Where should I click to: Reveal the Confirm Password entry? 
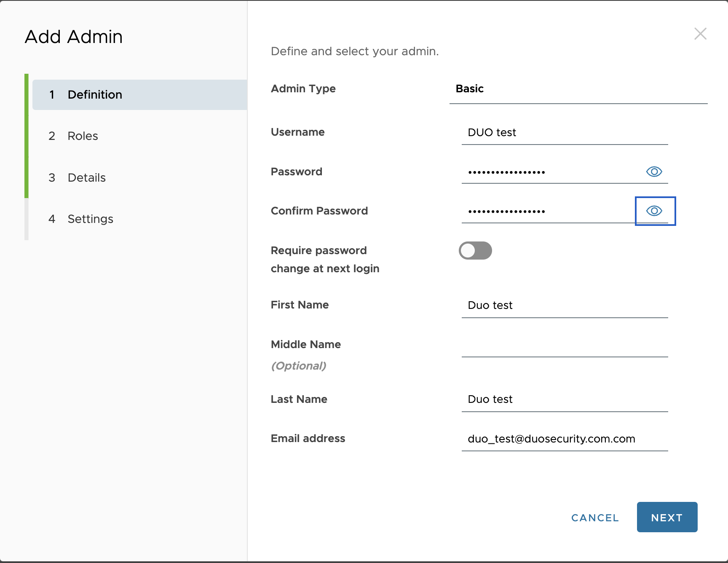click(655, 211)
